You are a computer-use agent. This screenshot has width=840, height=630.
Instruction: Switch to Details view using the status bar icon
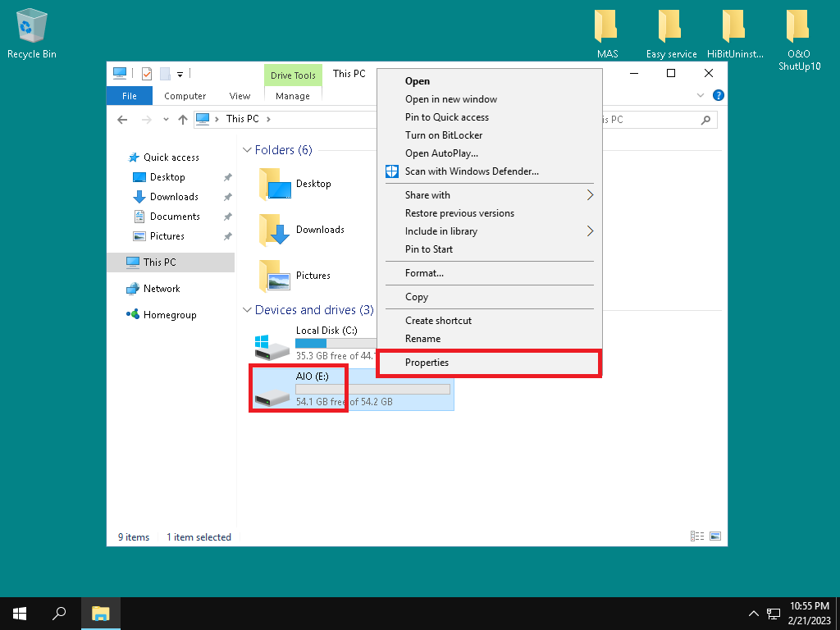(697, 536)
